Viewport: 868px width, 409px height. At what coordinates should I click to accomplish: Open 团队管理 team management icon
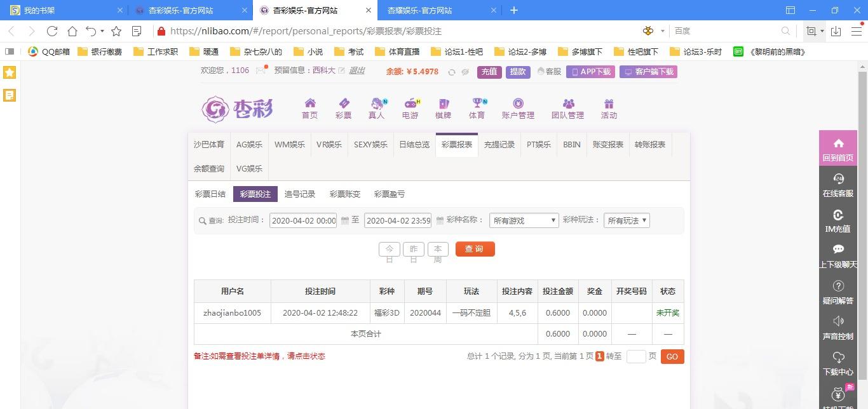pos(567,104)
